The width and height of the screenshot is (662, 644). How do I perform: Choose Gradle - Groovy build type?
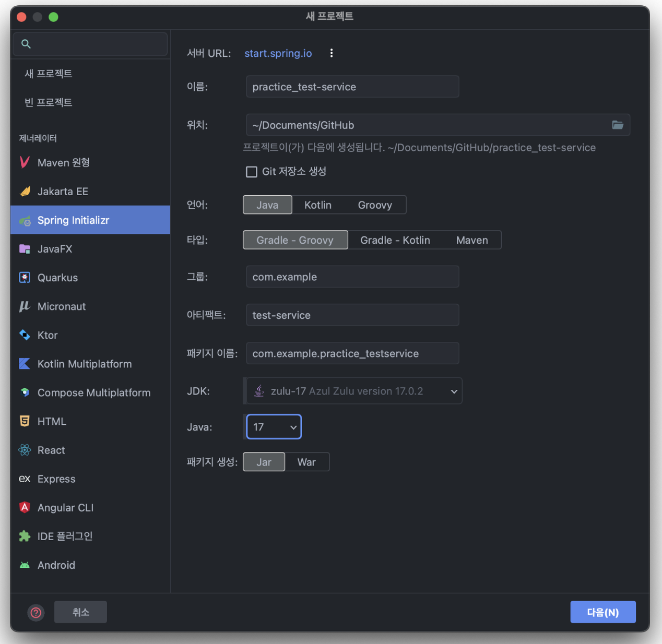(295, 240)
